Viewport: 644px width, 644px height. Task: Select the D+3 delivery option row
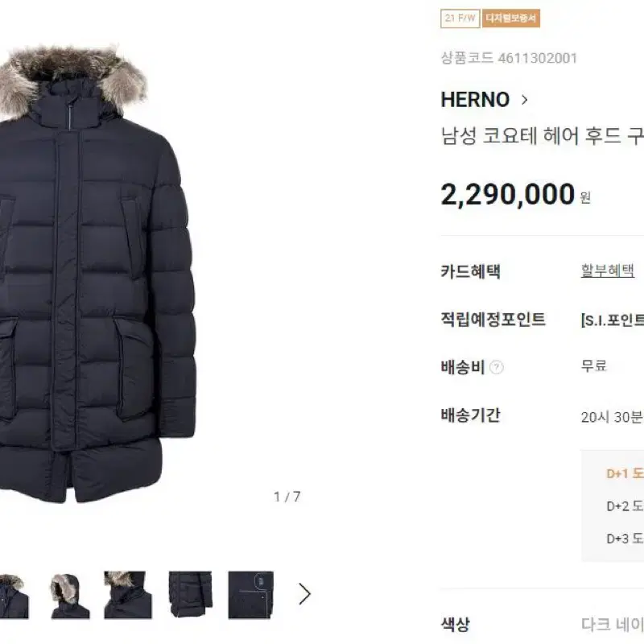[613, 539]
